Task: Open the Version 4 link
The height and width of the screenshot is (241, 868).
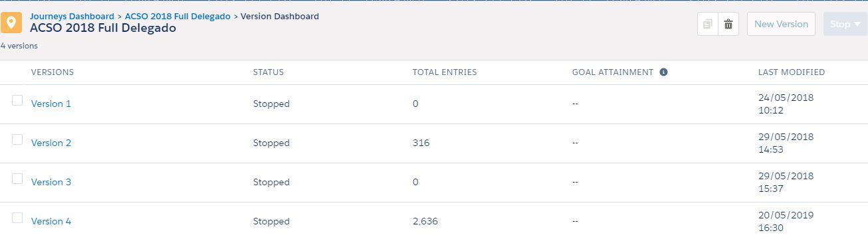Action: 51,221
